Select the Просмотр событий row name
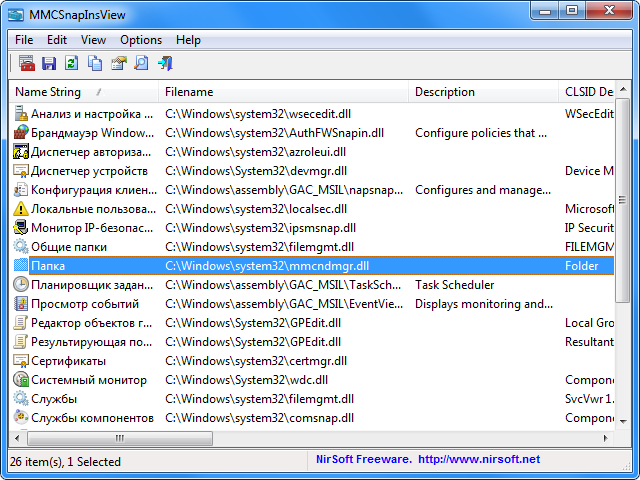 pos(85,304)
